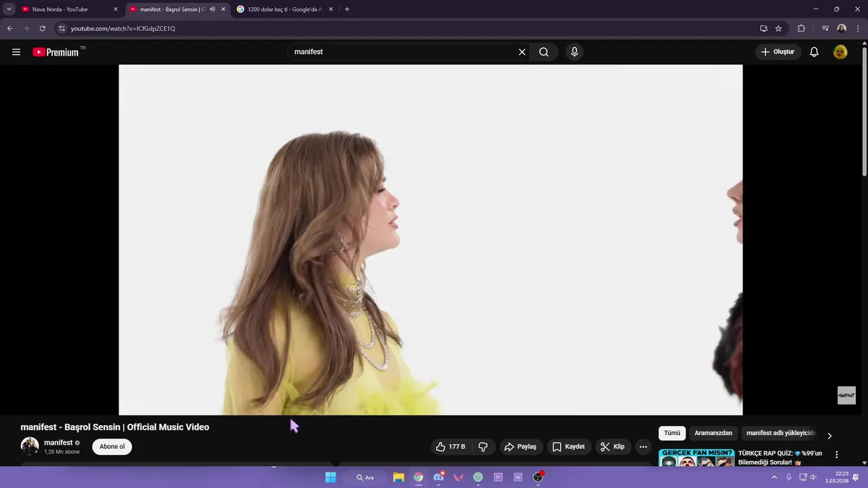Go back with the browser back arrow
868x488 pixels.
click(9, 28)
